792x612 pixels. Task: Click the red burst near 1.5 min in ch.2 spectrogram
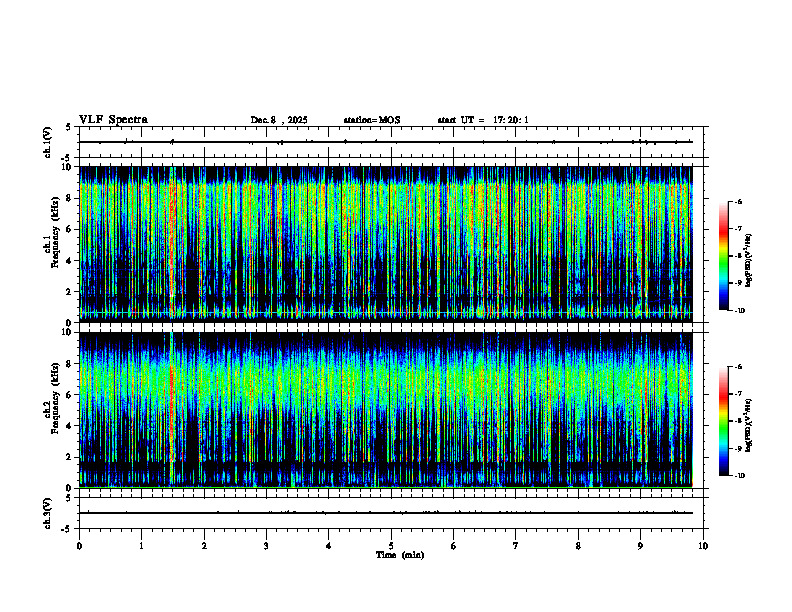tap(172, 409)
